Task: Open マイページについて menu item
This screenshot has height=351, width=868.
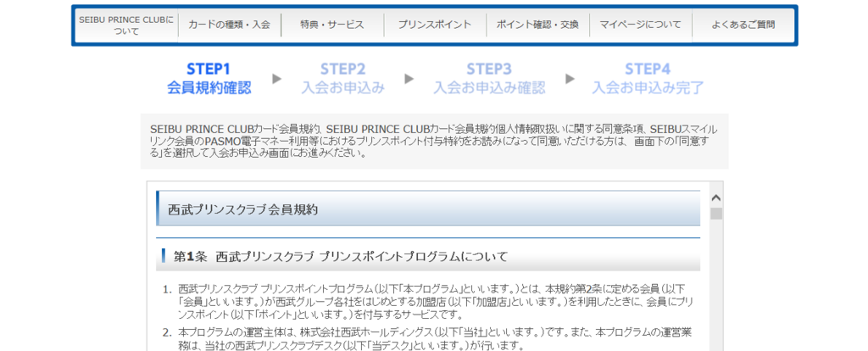Action: click(x=641, y=25)
